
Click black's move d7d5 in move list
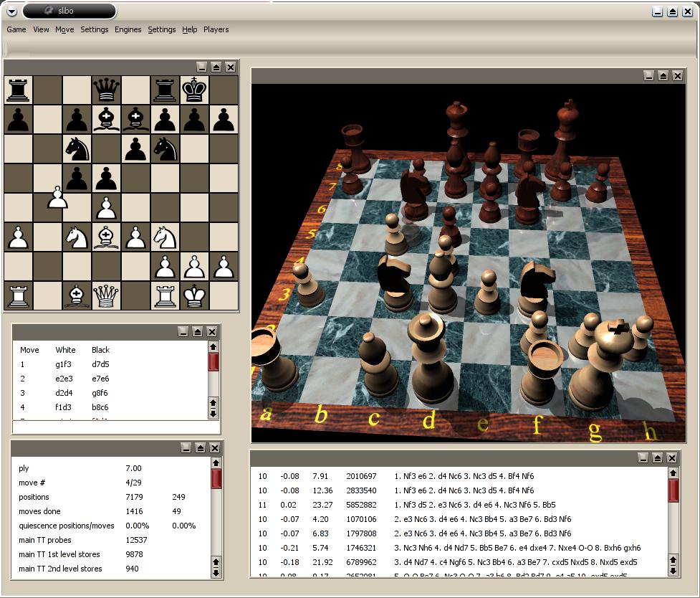point(100,364)
